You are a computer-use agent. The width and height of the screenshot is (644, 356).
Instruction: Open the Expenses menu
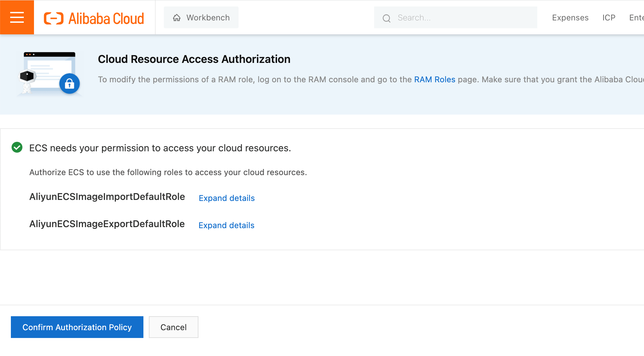click(x=570, y=18)
